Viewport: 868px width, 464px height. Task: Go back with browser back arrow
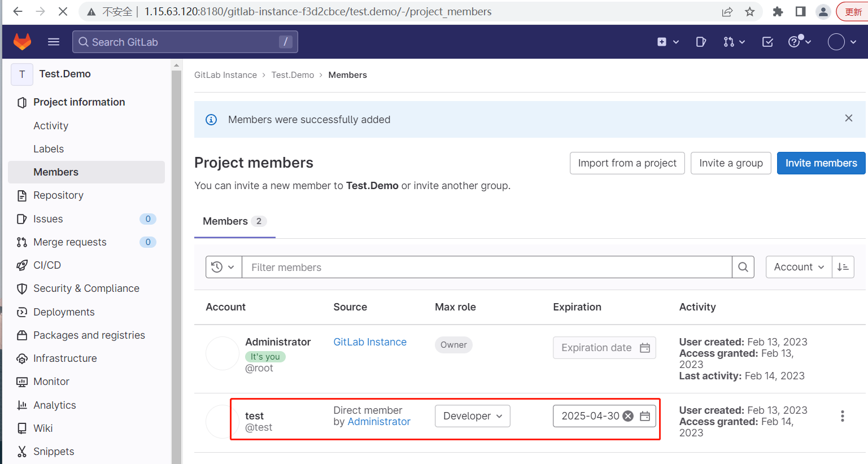pos(18,11)
